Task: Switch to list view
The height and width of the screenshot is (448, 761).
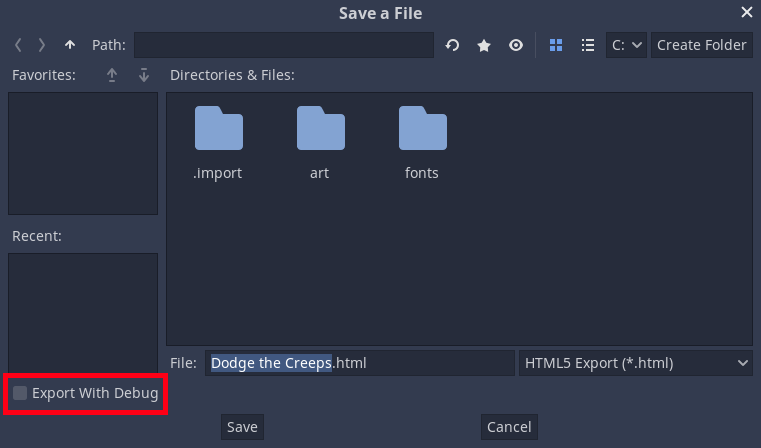Action: coord(588,45)
